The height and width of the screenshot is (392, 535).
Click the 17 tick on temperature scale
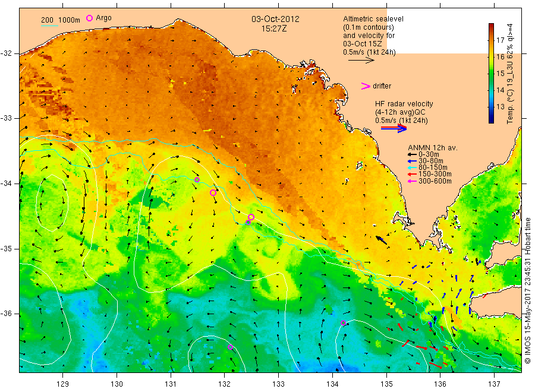500,40
